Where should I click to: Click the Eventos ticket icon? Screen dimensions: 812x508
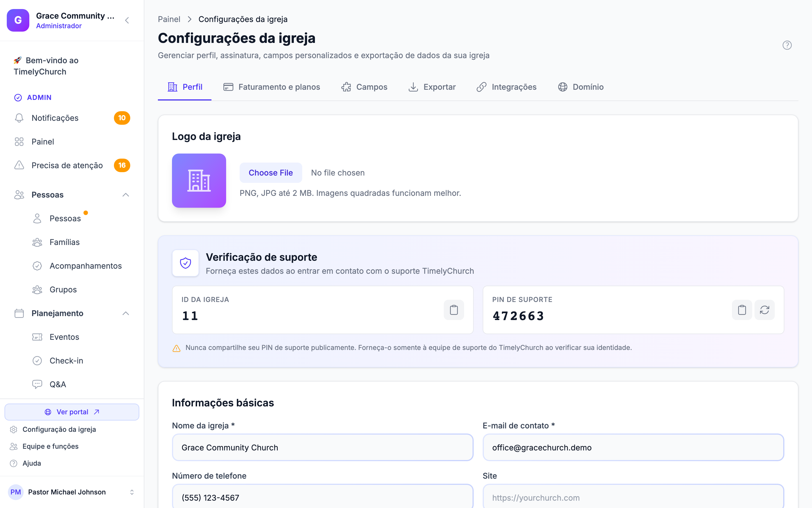[37, 337]
